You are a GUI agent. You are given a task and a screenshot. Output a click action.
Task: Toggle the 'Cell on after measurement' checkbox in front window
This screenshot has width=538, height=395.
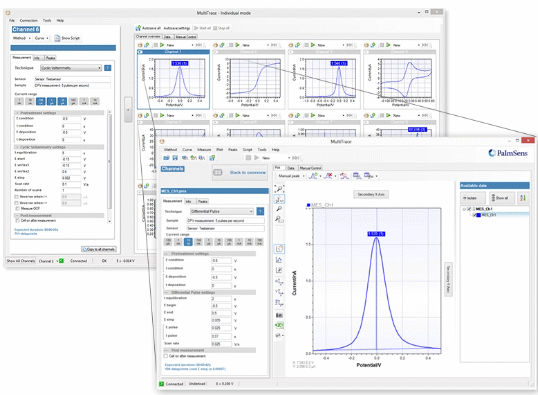click(x=166, y=356)
